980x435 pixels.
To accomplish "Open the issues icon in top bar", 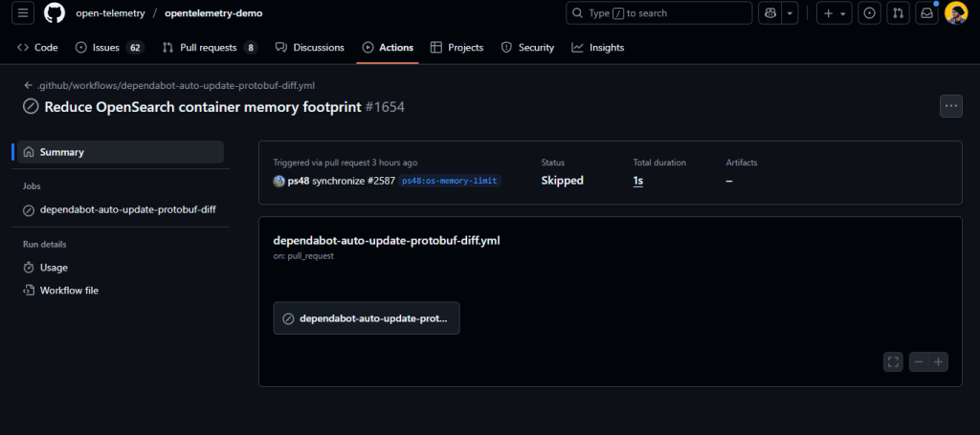I will (x=869, y=13).
